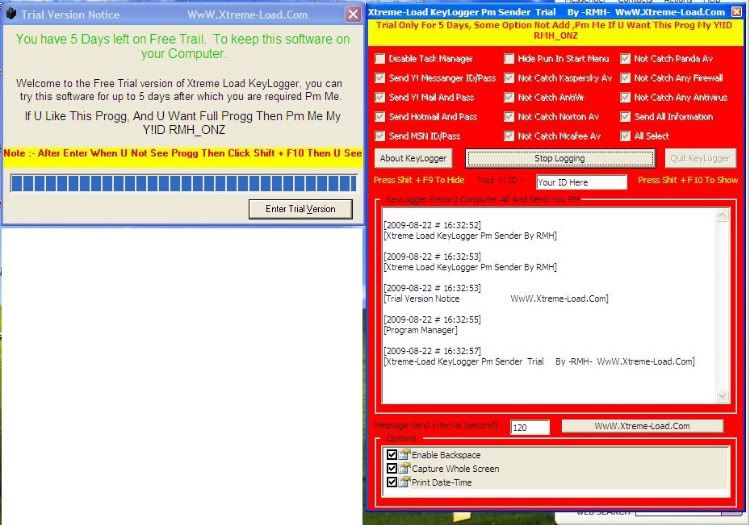Toggle Not Catch AntiVir checkbox
749x525 pixels.
tap(509, 97)
